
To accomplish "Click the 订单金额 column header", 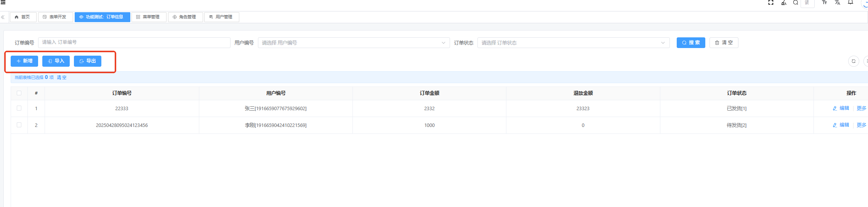I will 429,93.
